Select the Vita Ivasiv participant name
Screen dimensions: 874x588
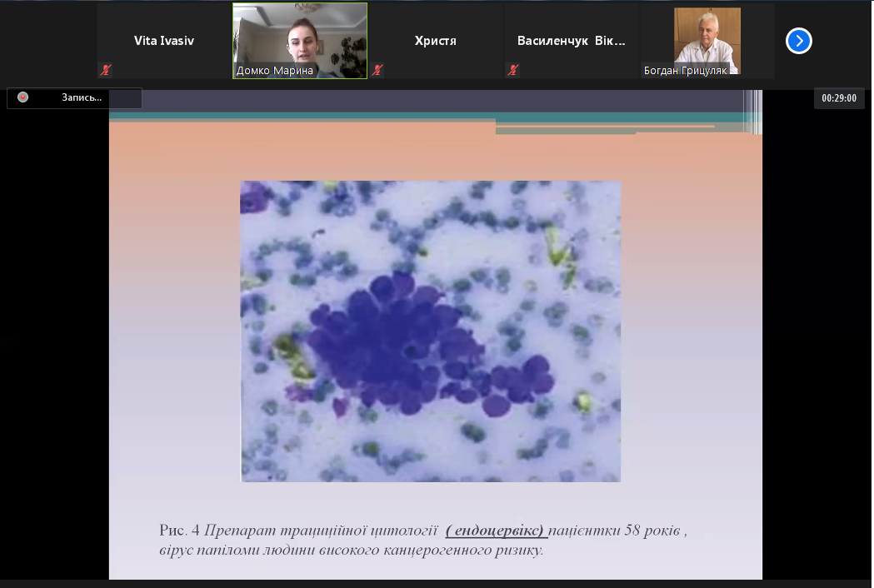tap(164, 40)
